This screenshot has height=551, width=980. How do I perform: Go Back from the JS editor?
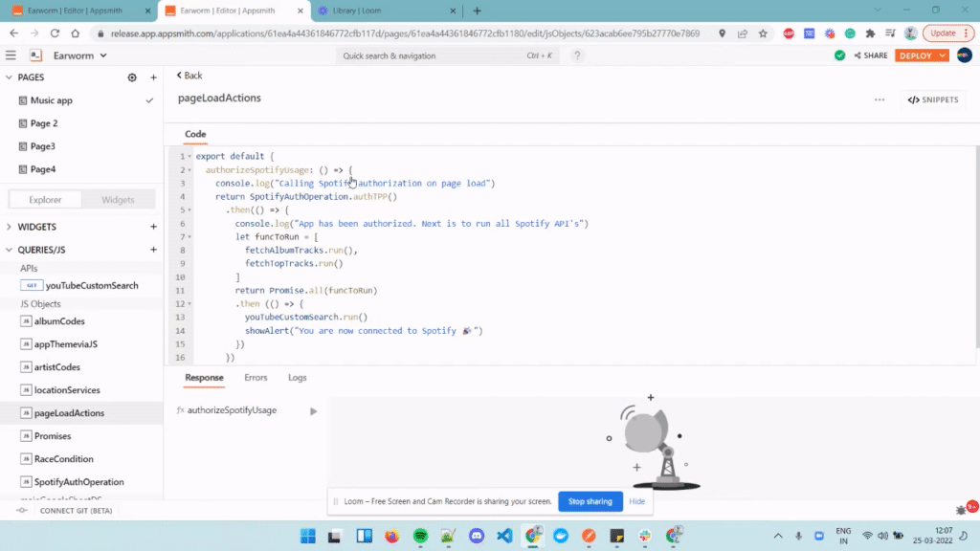189,76
